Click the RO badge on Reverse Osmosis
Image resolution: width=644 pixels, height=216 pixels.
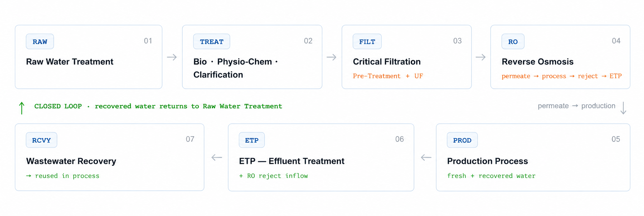(x=513, y=42)
